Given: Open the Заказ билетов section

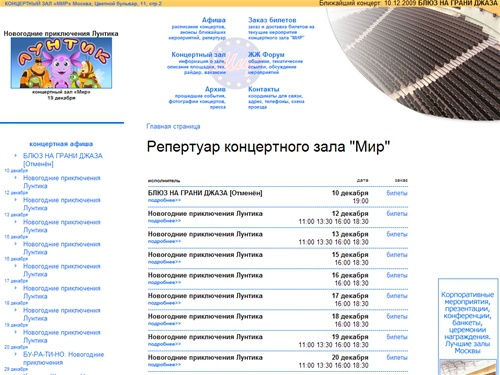Looking at the screenshot, I should (272, 20).
